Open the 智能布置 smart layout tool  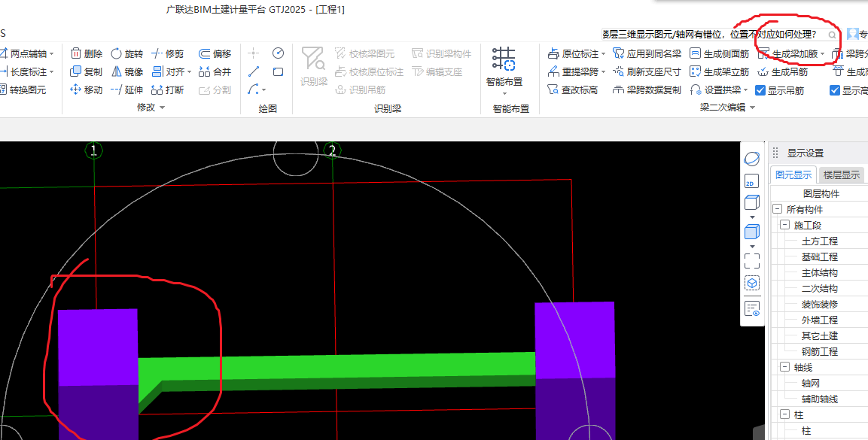[504, 71]
